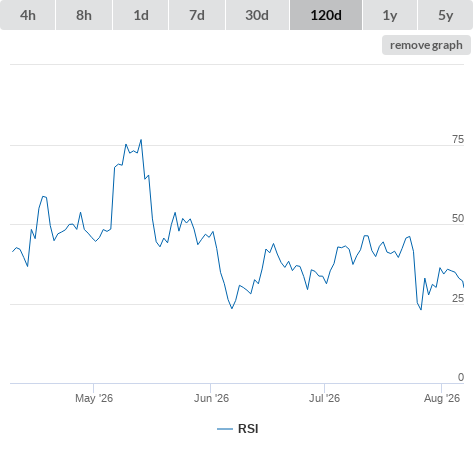Click the 75 y-axis value label
474x455 pixels.
click(x=458, y=139)
